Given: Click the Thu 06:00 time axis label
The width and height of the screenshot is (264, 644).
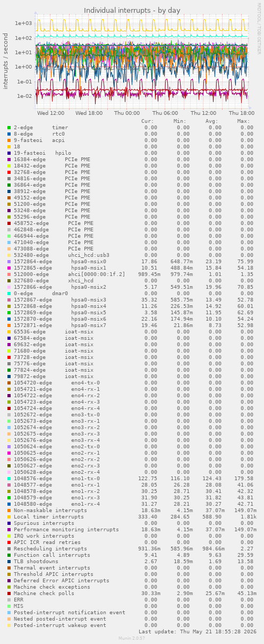Looking at the screenshot, I should (x=165, y=113).
